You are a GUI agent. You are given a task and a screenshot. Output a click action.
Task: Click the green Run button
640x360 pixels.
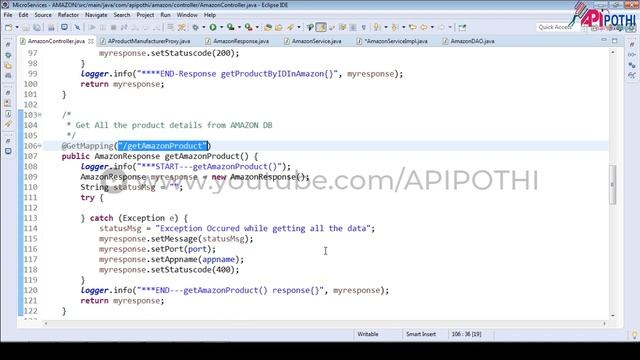[x=213, y=27]
